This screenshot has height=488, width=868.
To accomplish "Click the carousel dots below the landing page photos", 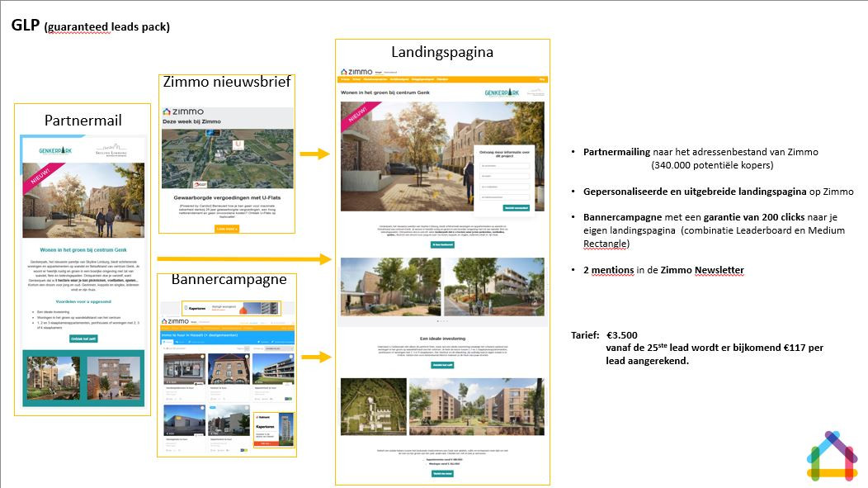I will 442,320.
